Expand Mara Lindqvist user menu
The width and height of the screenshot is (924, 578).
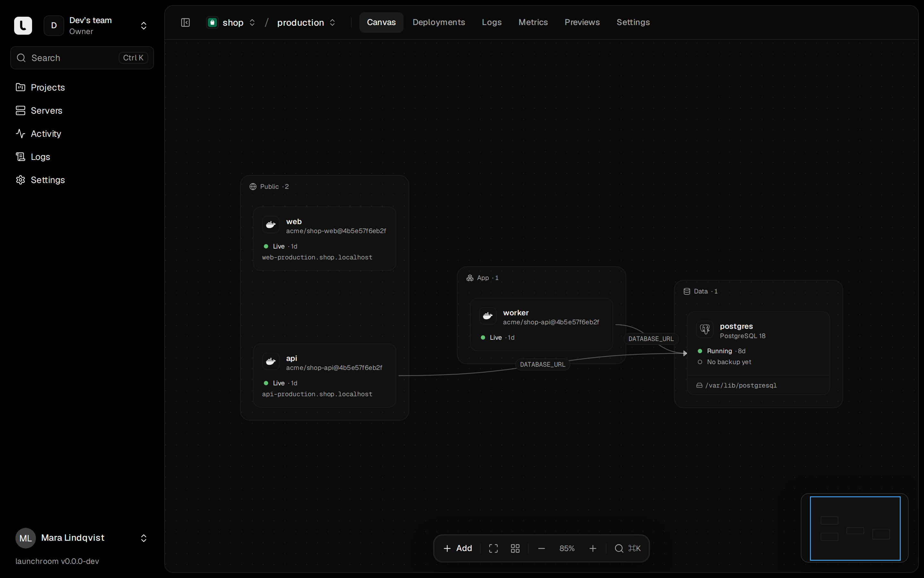click(143, 538)
